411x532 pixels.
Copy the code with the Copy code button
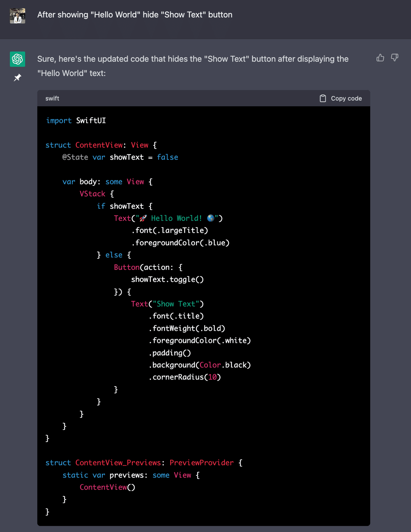(341, 99)
